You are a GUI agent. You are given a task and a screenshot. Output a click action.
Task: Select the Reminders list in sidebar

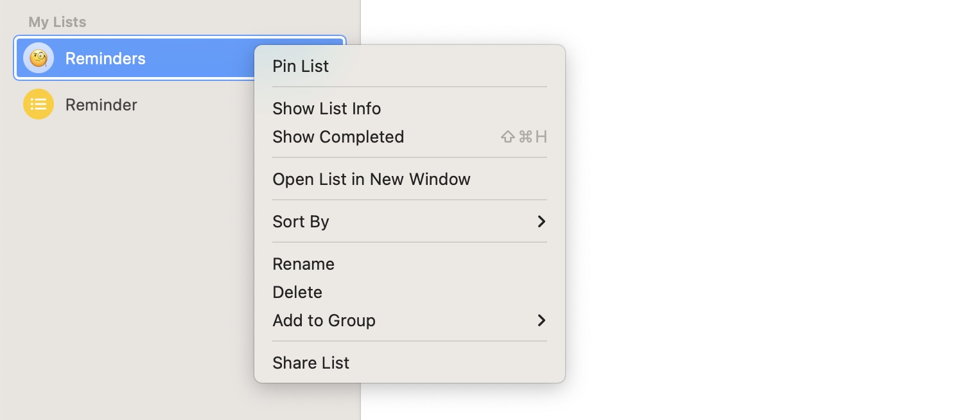(x=135, y=58)
